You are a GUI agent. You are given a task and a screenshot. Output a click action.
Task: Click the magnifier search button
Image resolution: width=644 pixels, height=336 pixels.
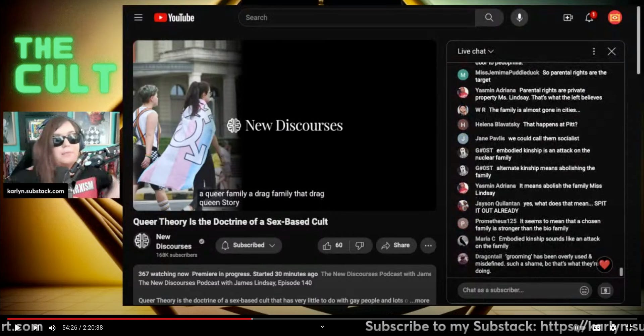[489, 17]
